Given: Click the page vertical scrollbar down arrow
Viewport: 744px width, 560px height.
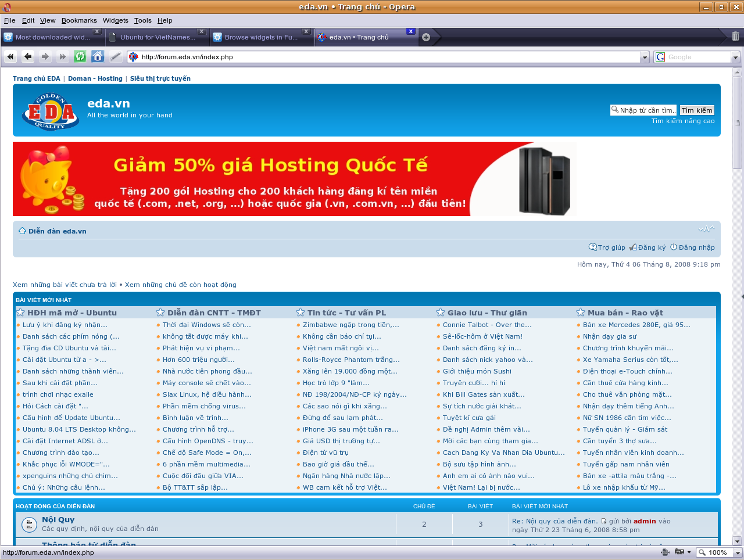Looking at the screenshot, I should click(737, 541).
